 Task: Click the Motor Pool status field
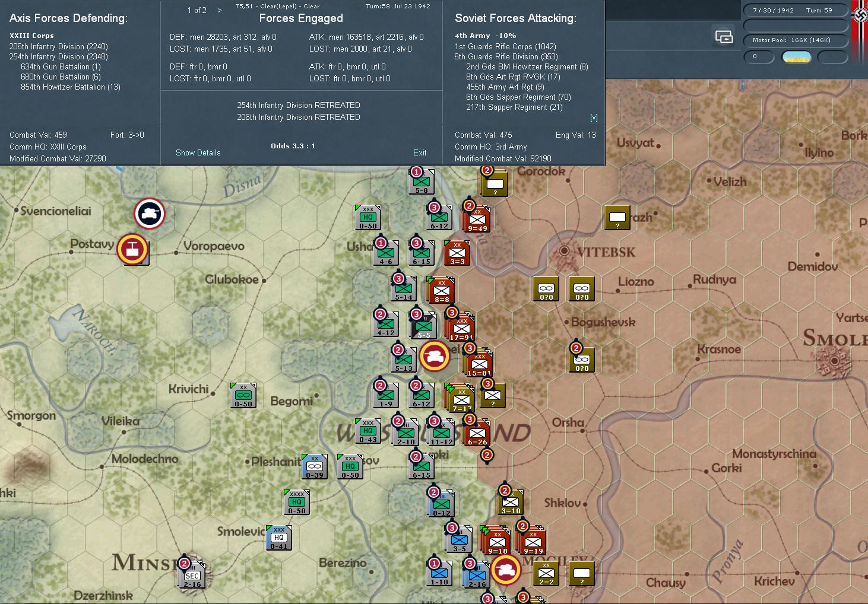click(796, 40)
